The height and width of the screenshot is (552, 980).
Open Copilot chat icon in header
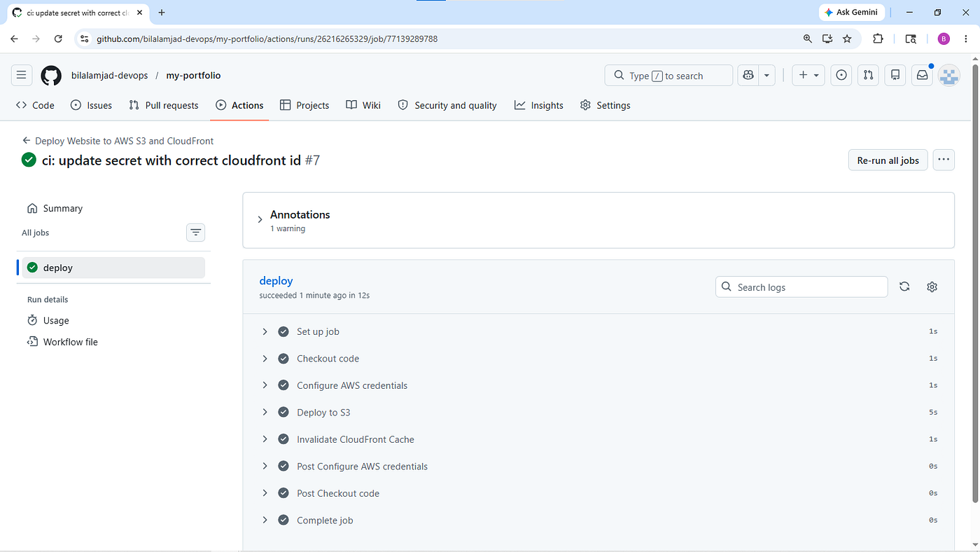(x=748, y=76)
